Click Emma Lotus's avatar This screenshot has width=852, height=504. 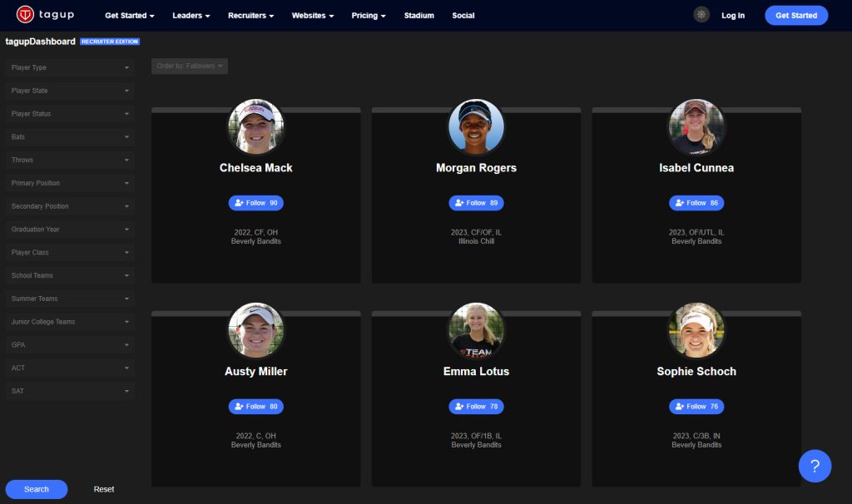[x=476, y=331]
